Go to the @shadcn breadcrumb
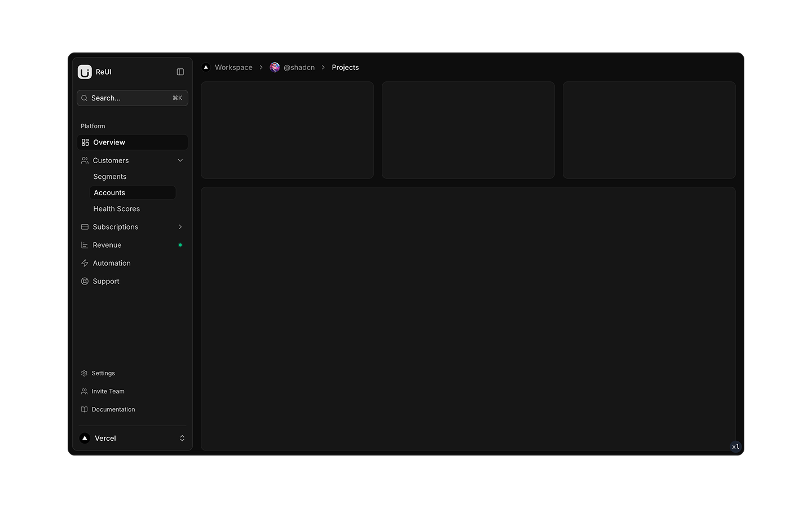 click(299, 67)
